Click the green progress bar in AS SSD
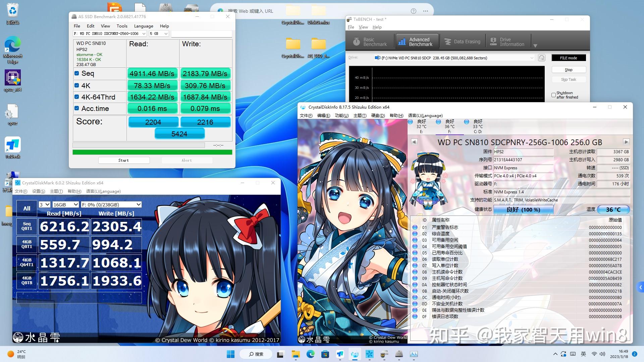The width and height of the screenshot is (644, 362). [152, 152]
